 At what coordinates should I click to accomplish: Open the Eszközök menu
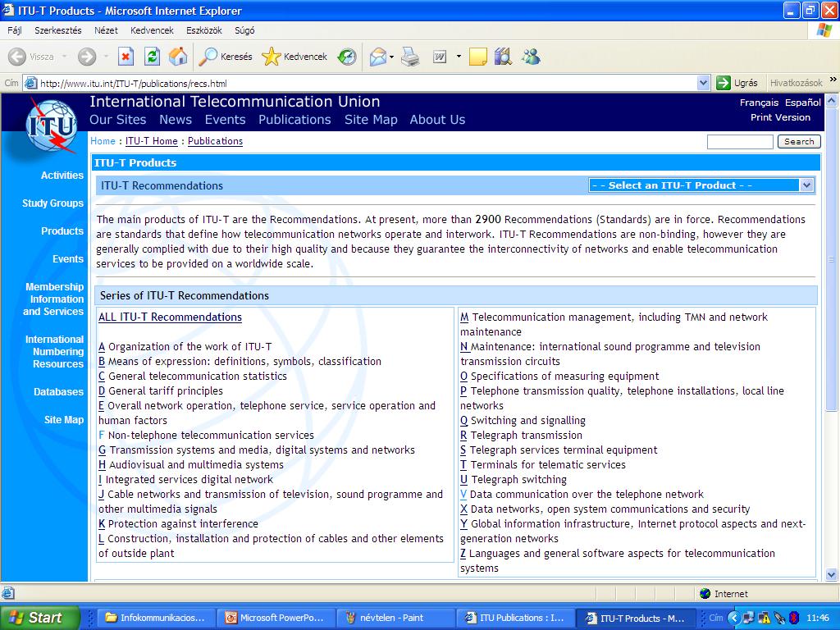(204, 30)
